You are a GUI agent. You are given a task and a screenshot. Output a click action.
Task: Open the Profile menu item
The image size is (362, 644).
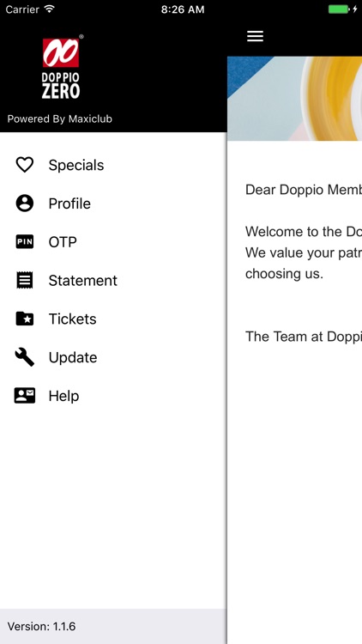point(113,204)
